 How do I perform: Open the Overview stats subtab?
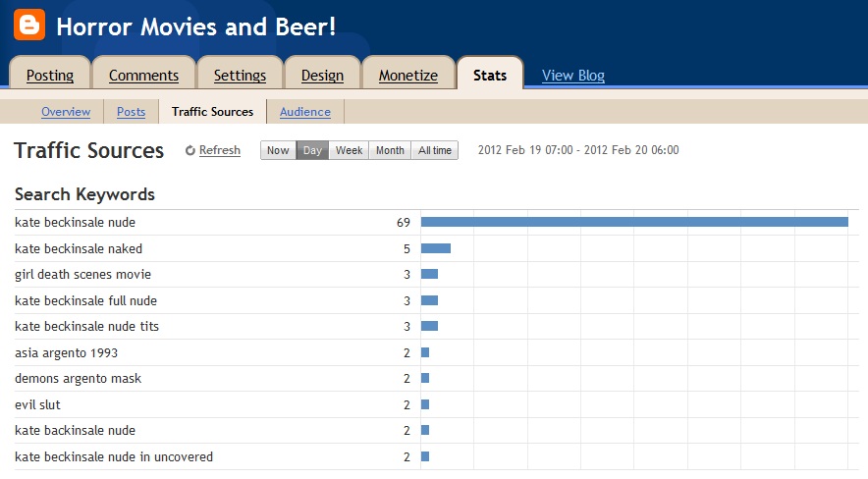point(66,112)
